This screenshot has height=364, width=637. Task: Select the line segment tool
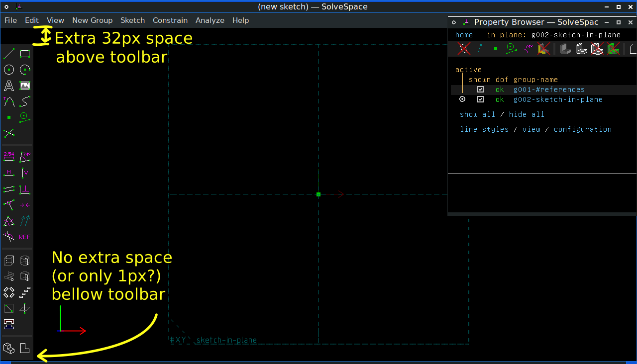[8, 53]
